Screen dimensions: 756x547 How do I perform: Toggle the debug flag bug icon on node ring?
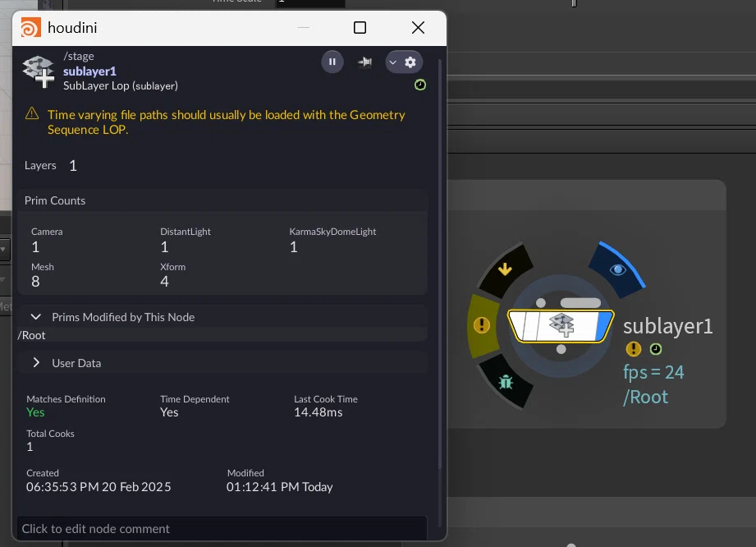pos(506,382)
